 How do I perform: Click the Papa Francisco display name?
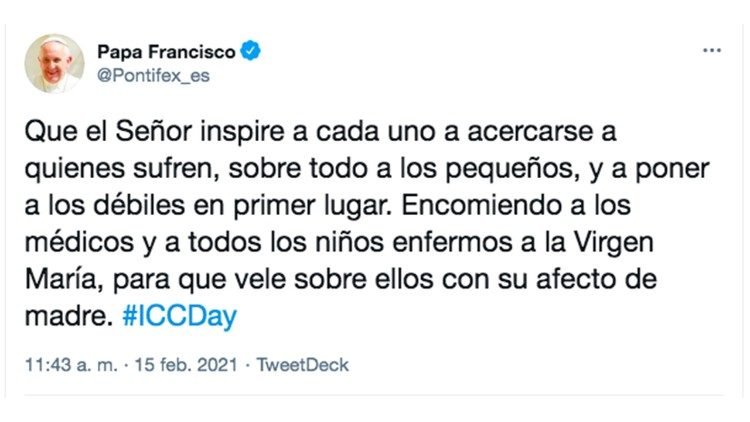(164, 50)
